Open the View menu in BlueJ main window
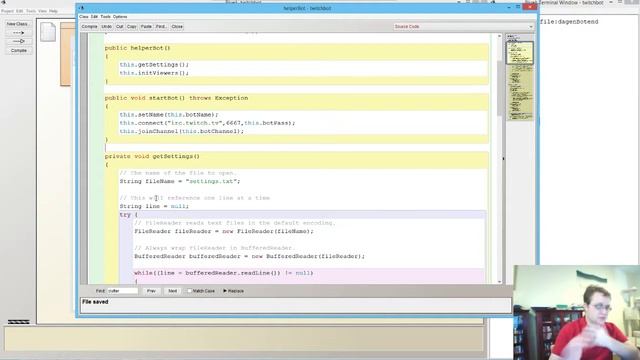This screenshot has width=640, height=360. [x=42, y=11]
